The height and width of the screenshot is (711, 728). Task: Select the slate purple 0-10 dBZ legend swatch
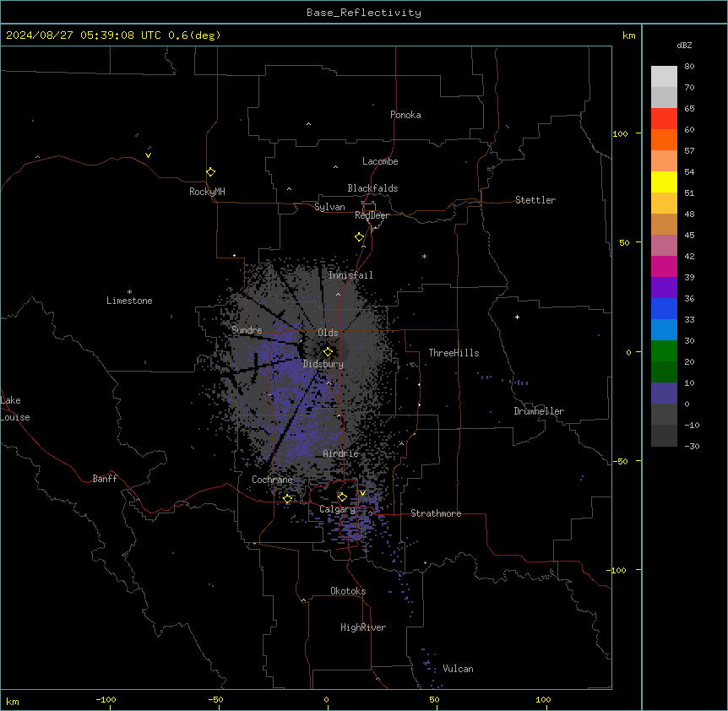tap(664, 393)
